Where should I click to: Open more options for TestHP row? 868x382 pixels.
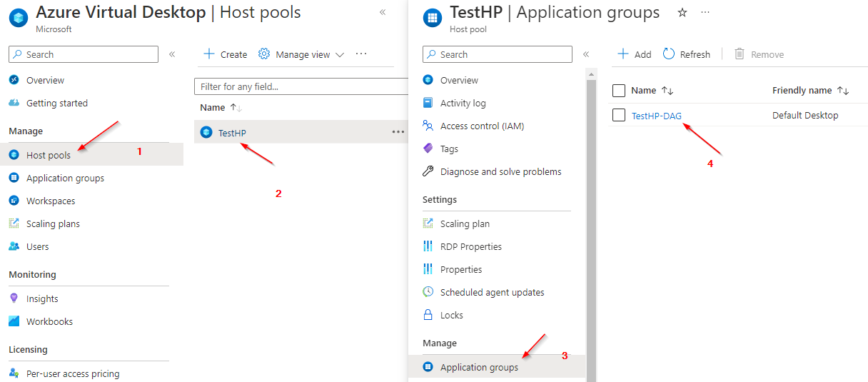(x=398, y=132)
